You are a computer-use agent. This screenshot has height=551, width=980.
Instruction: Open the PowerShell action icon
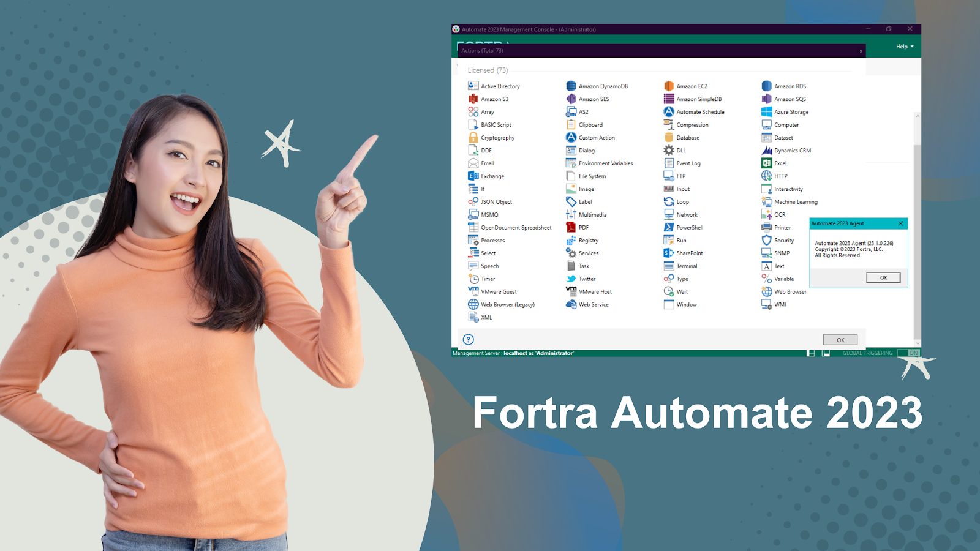pyautogui.click(x=669, y=227)
